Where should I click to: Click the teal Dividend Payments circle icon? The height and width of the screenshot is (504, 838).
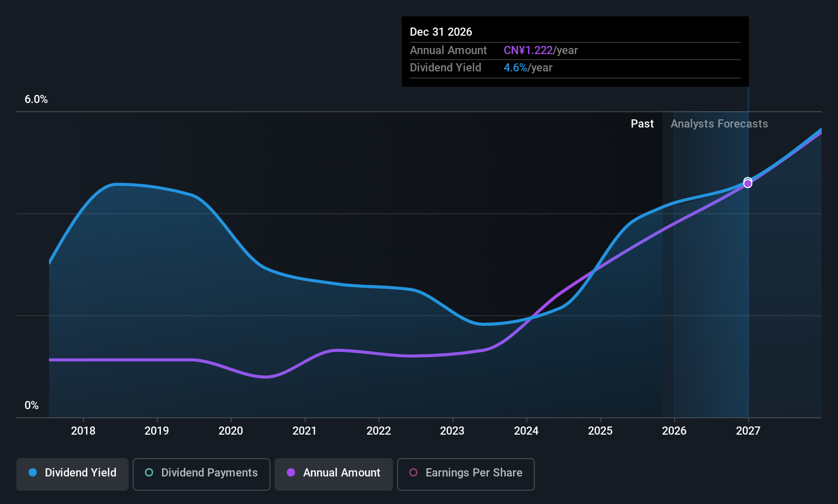point(149,473)
